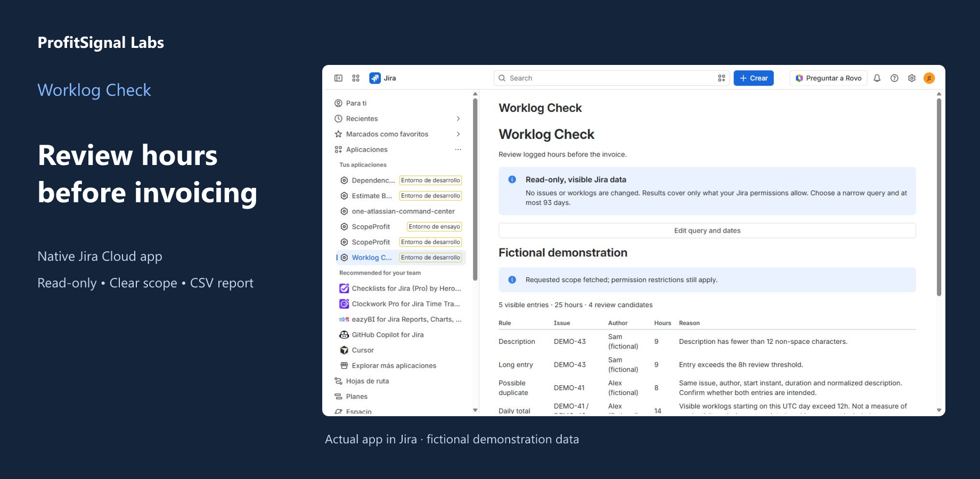Open the app switcher grid icon
Viewport: 980px width, 479px height.
[x=356, y=78]
